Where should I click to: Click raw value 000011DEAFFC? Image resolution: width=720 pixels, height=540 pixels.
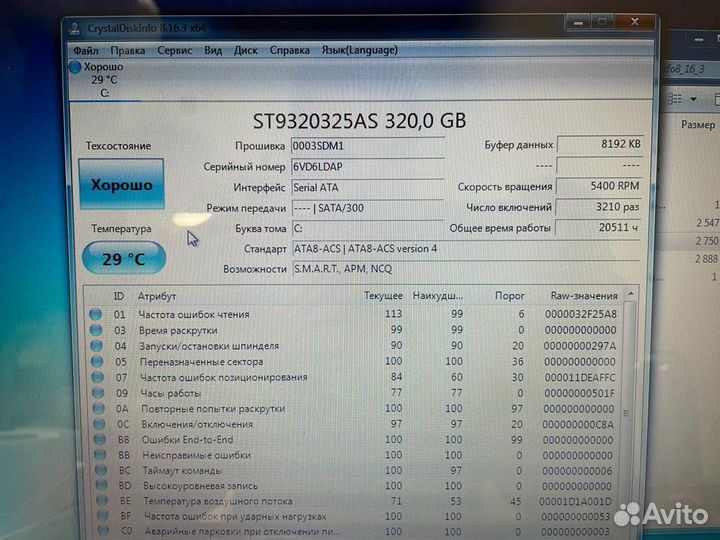(x=579, y=377)
